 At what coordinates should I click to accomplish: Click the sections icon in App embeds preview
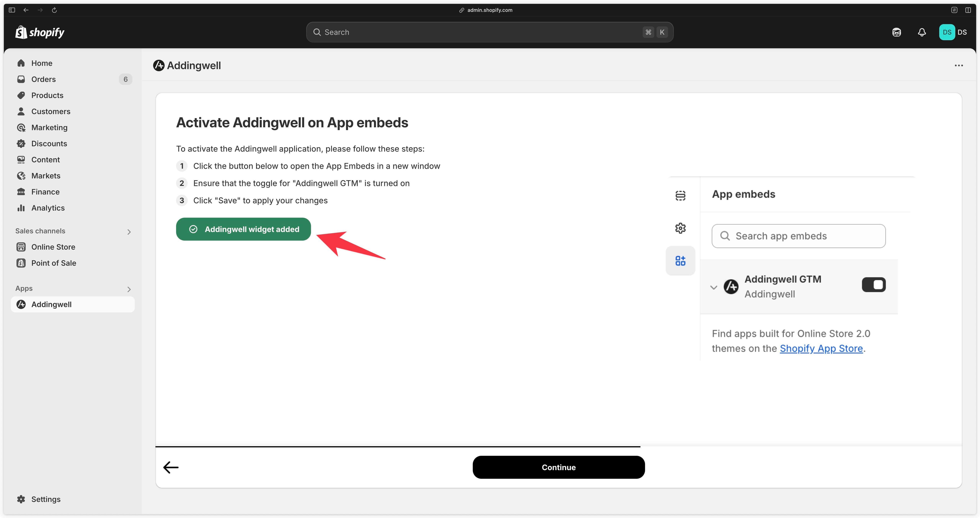680,196
